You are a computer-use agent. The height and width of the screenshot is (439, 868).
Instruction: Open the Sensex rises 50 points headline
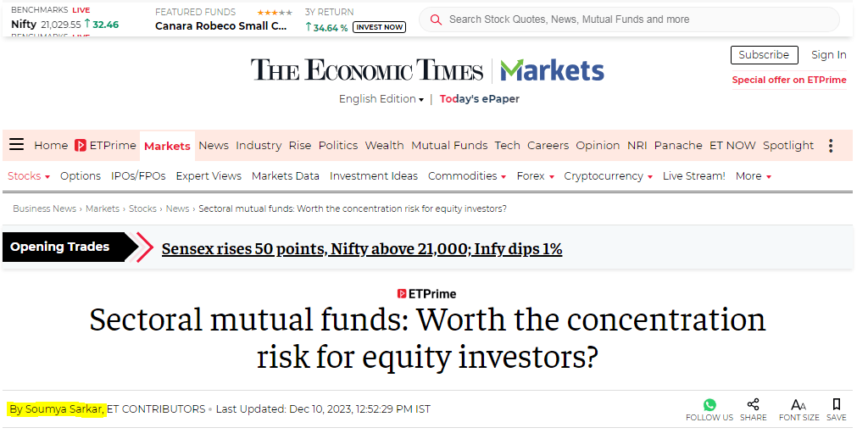(362, 249)
